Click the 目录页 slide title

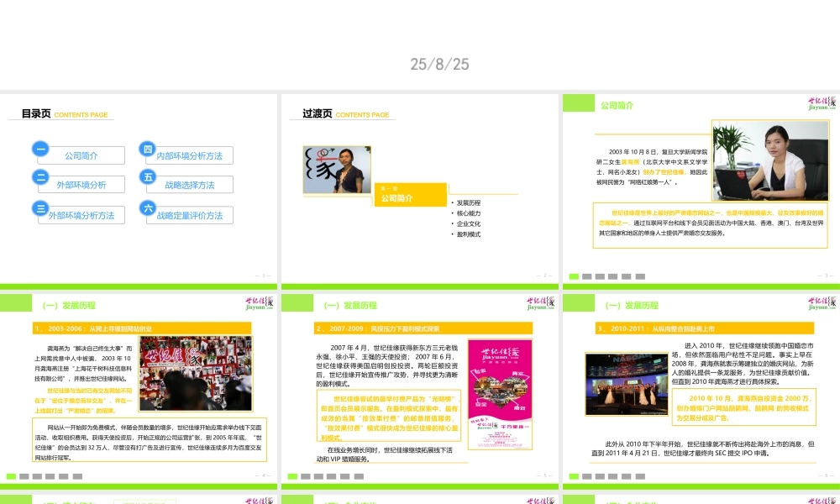[x=36, y=113]
